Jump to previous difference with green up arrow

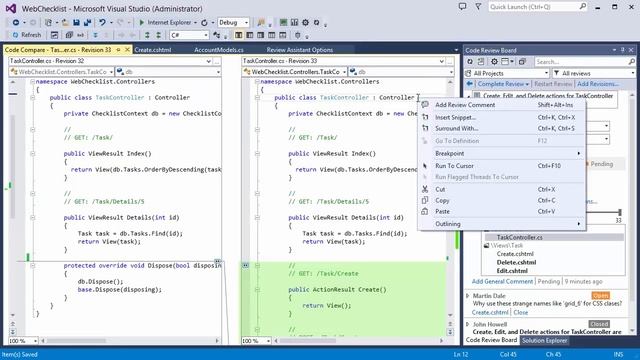pyautogui.click(x=147, y=36)
